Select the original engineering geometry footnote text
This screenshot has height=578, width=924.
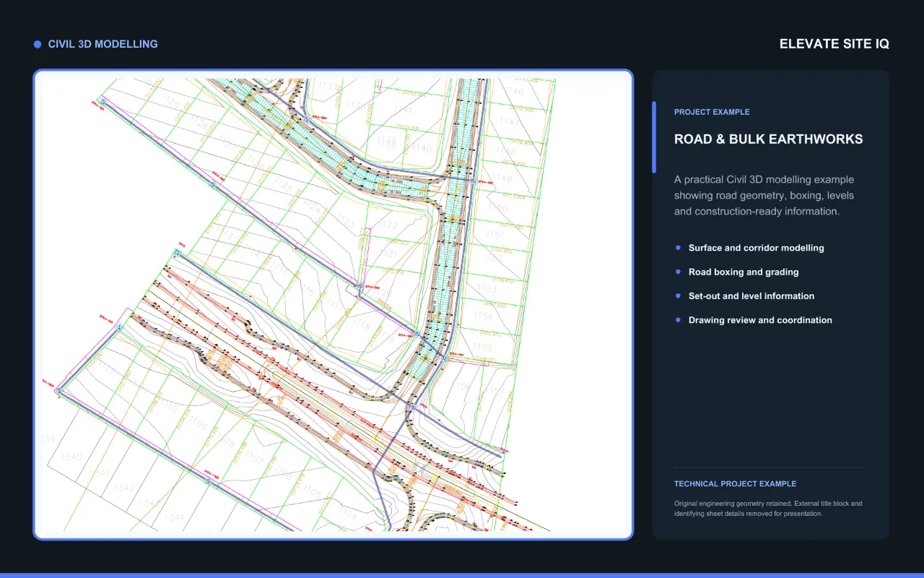point(768,509)
